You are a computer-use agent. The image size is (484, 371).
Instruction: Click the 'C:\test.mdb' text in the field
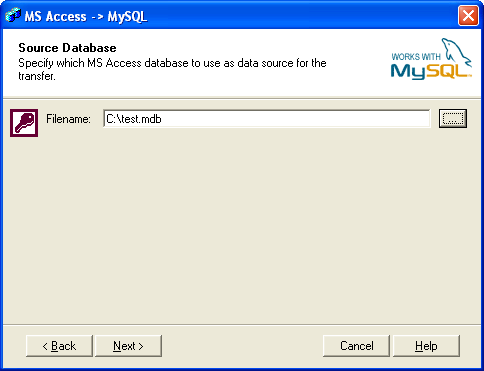134,119
